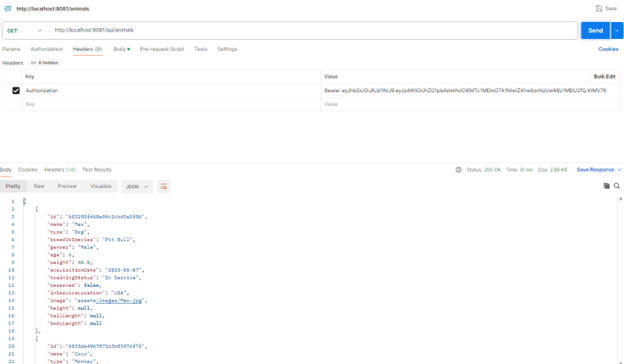Click the empty Value placeholder cell
This screenshot has width=624, height=364.
(x=470, y=104)
